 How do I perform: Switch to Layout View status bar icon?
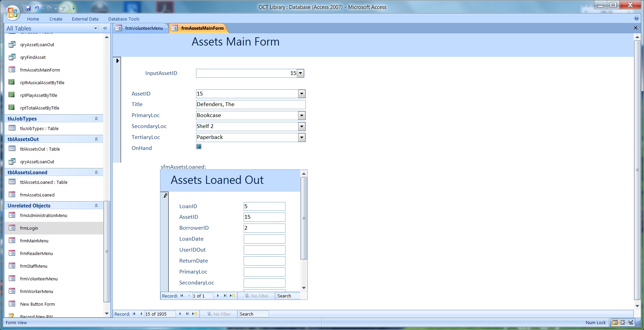(x=623, y=322)
